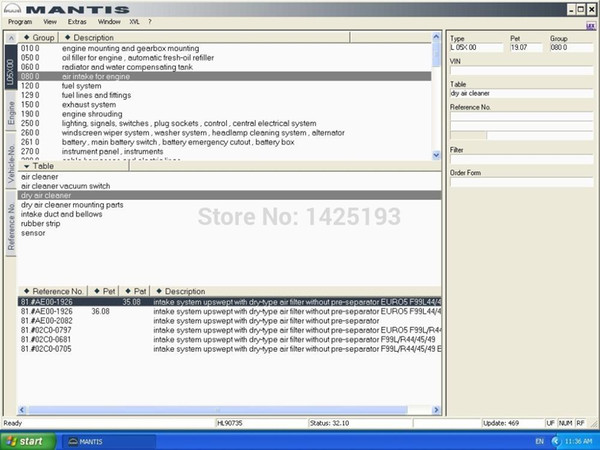Screen dimensions: 600x450
Task: Open the View menu
Action: (50, 22)
